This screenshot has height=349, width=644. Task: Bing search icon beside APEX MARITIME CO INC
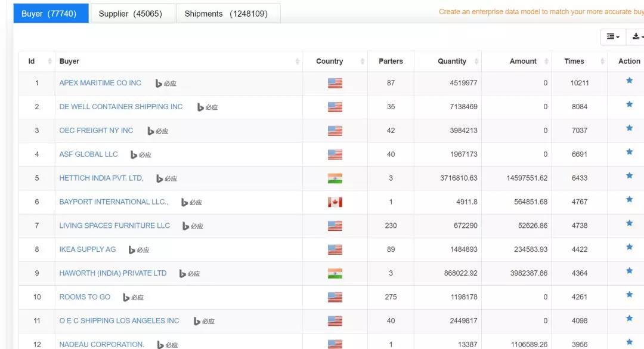[166, 84]
